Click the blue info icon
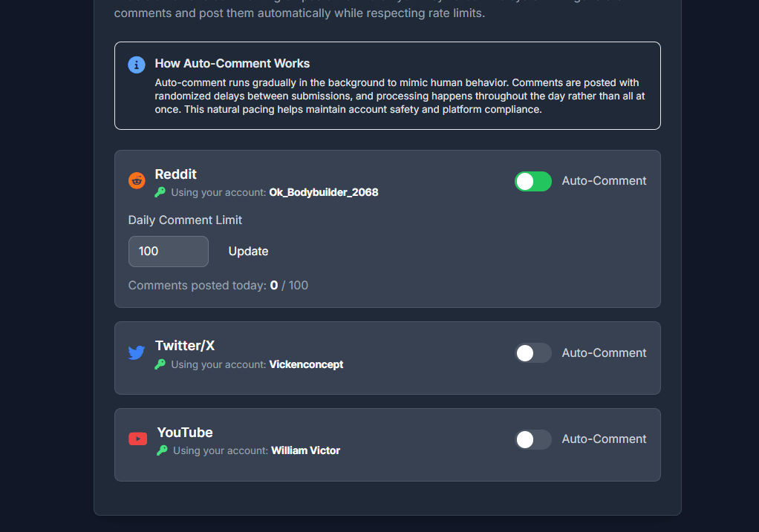The width and height of the screenshot is (759, 532). pos(137,65)
